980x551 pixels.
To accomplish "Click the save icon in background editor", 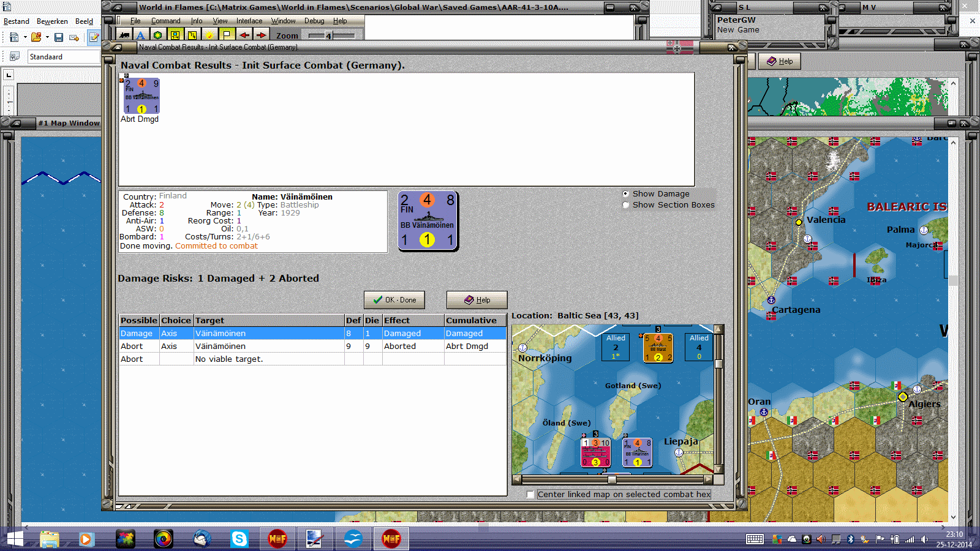I will click(59, 37).
